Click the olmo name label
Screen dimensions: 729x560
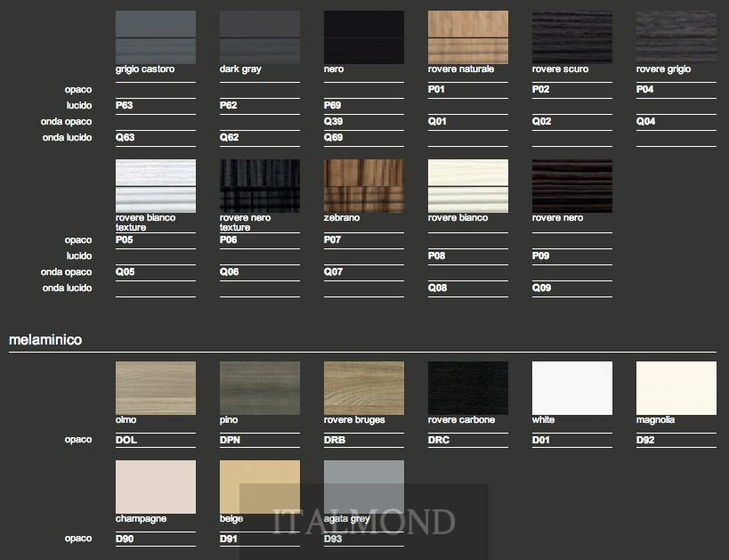point(126,420)
